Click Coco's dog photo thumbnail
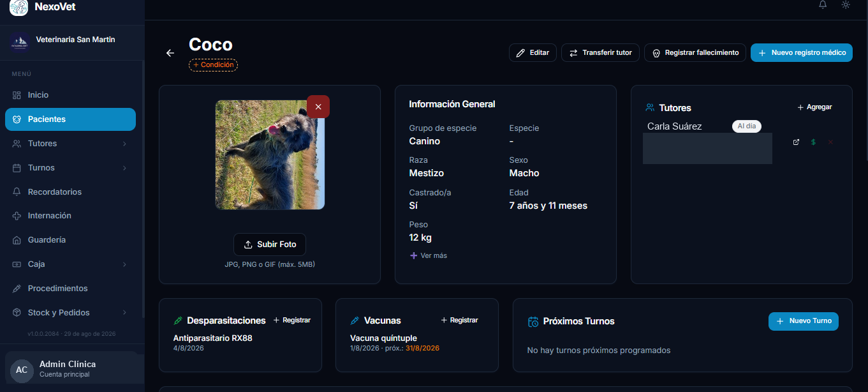Image resolution: width=868 pixels, height=392 pixels. pos(270,155)
